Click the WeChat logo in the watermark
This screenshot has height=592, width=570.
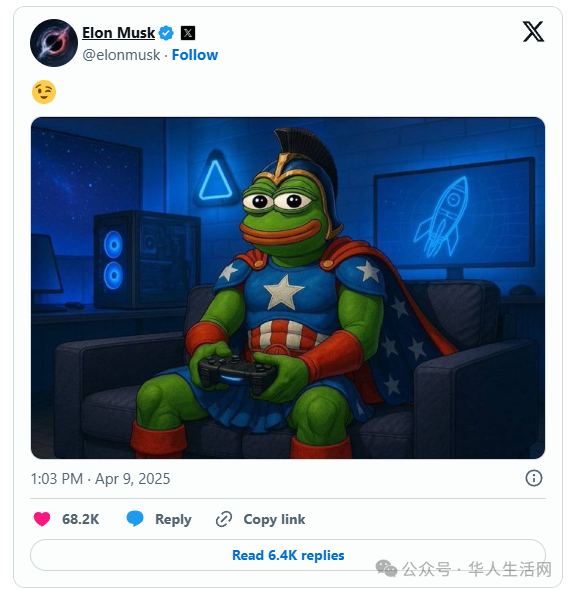(386, 569)
